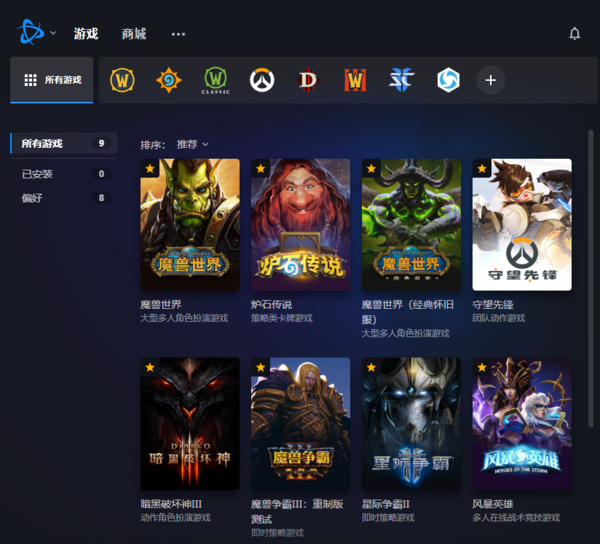Open the 守望先锋 cover art
600x544 pixels.
coord(522,225)
